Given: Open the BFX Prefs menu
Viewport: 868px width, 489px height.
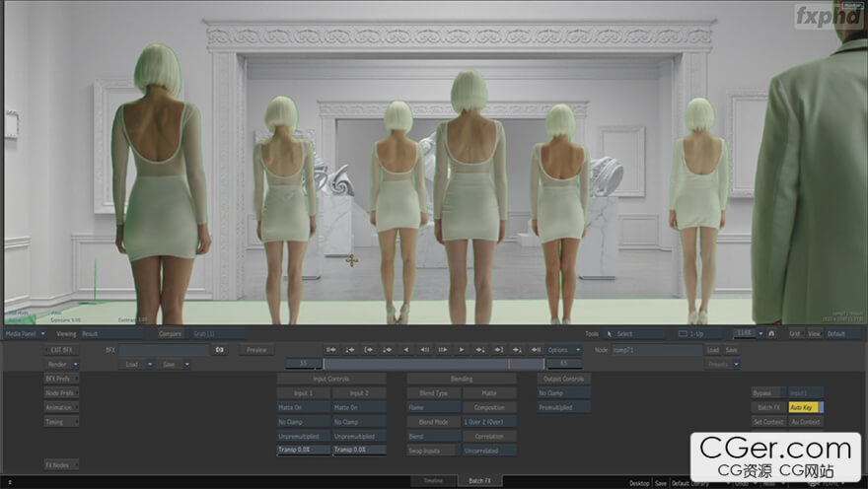Looking at the screenshot, I should (x=61, y=379).
